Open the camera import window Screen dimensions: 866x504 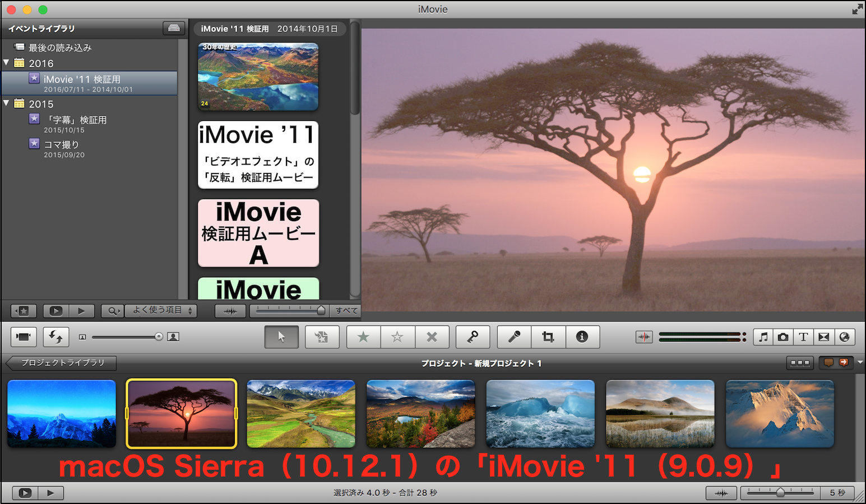pyautogui.click(x=24, y=337)
